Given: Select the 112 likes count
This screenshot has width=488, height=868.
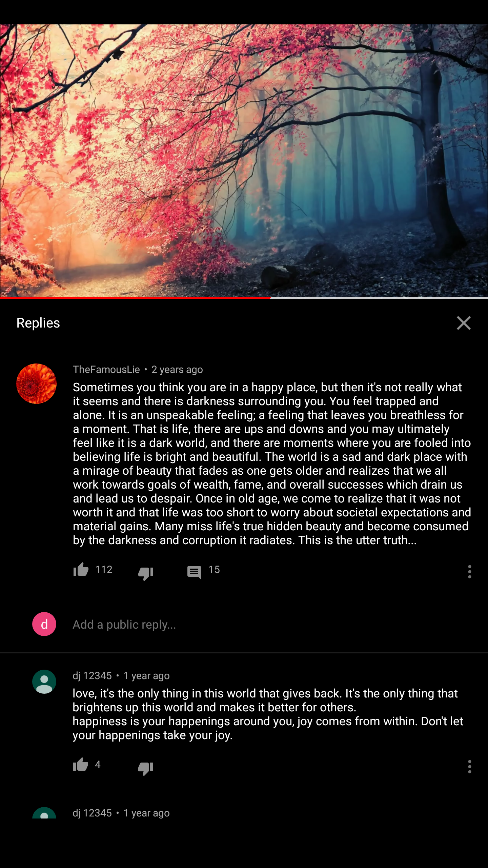Looking at the screenshot, I should 104,569.
